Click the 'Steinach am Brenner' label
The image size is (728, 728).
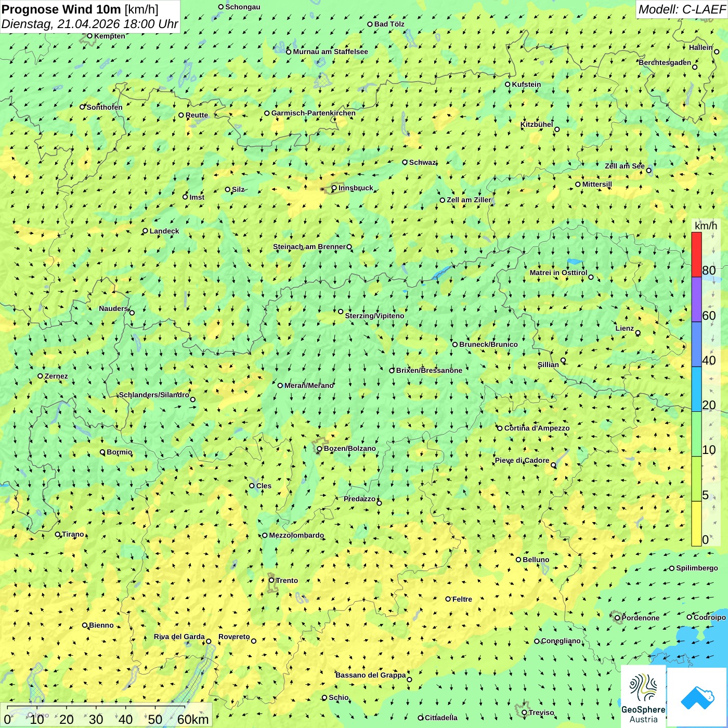(309, 246)
